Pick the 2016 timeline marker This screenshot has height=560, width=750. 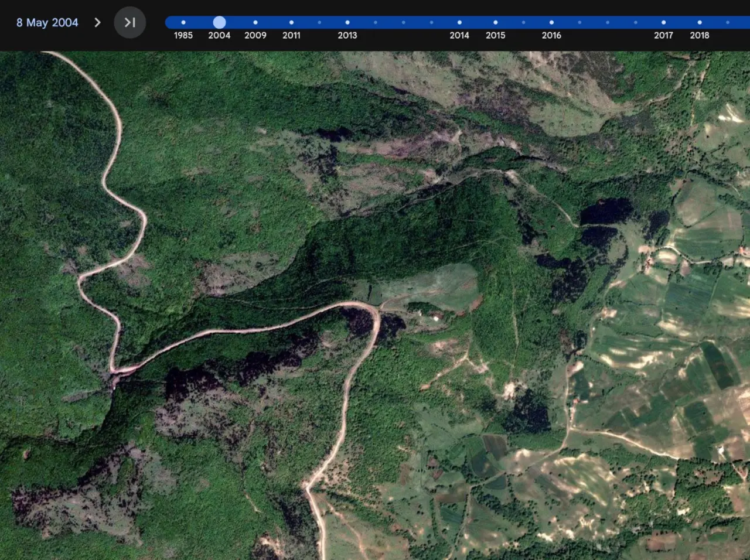point(551,22)
